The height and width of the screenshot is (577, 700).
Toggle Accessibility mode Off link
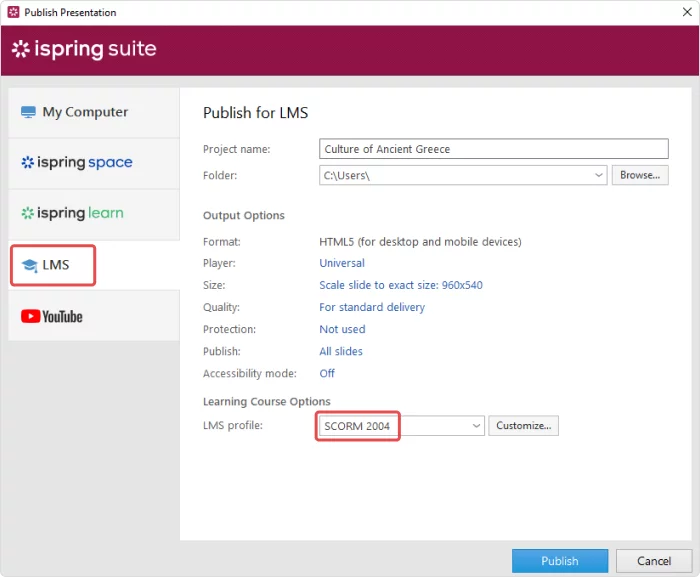[x=327, y=373]
